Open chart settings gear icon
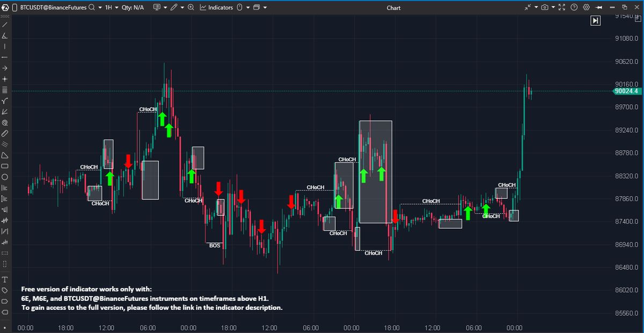The width and height of the screenshot is (644, 333). click(586, 7)
